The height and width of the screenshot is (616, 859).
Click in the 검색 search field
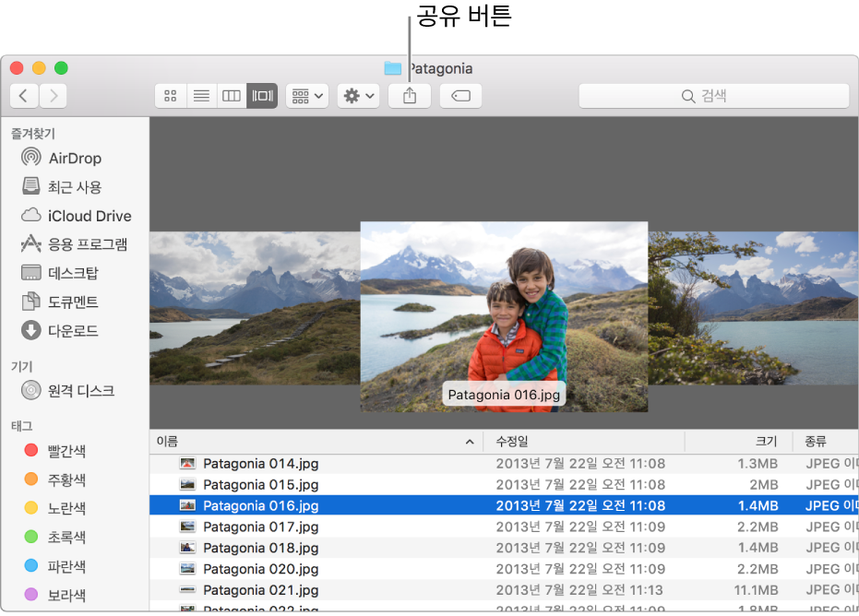point(712,96)
